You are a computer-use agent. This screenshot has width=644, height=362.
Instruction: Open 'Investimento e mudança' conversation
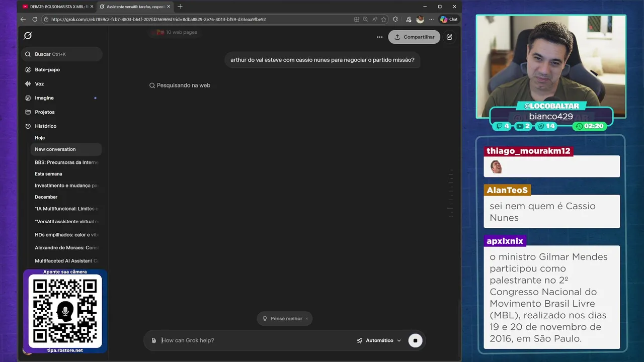pyautogui.click(x=66, y=186)
